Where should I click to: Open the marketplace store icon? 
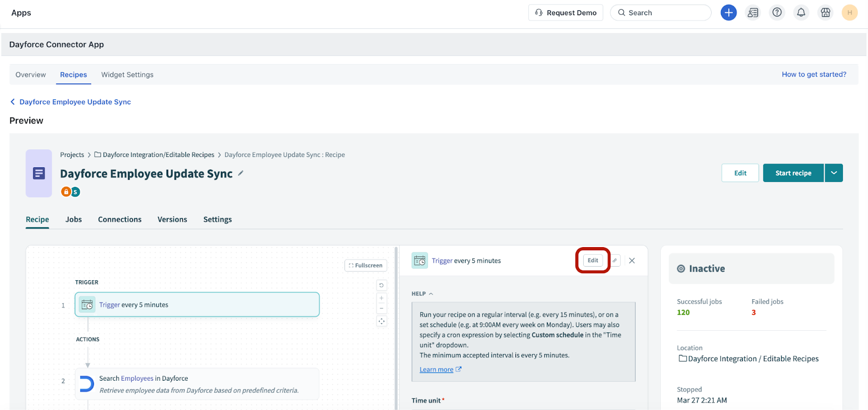point(826,12)
